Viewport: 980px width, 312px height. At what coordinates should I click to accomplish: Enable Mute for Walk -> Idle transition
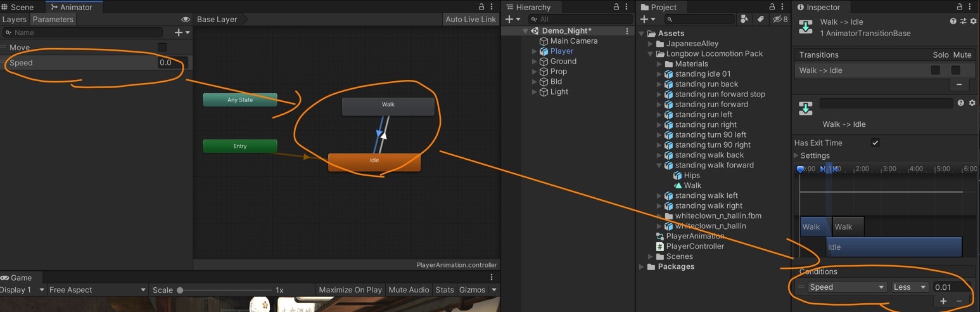(x=956, y=70)
